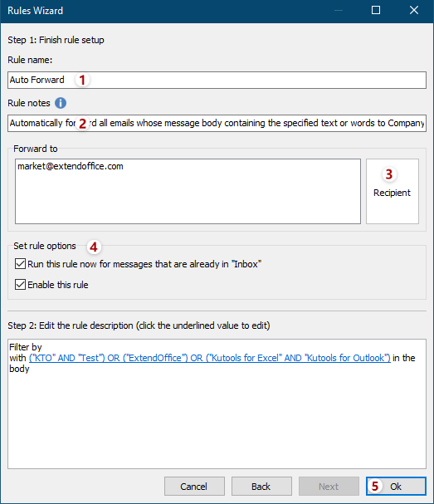Click the red number 3 marker above Recipient

click(x=389, y=174)
